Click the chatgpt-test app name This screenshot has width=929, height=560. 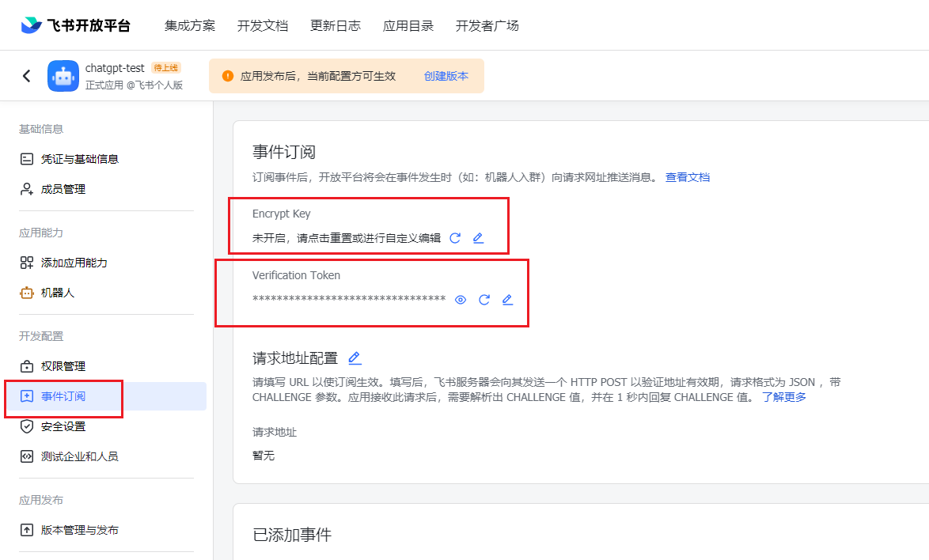115,68
